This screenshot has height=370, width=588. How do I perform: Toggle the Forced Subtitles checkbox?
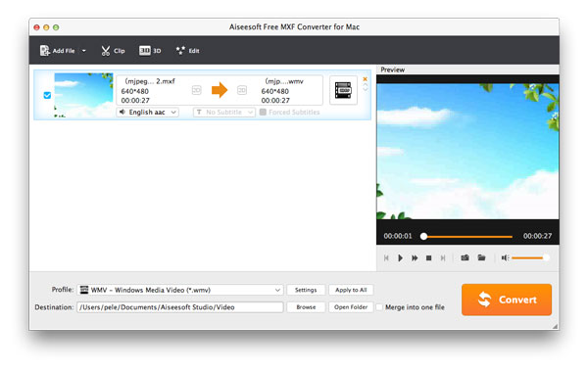coord(263,112)
